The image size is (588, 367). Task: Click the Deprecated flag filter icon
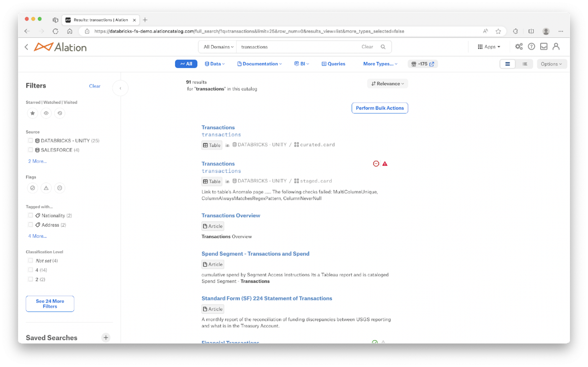[60, 188]
